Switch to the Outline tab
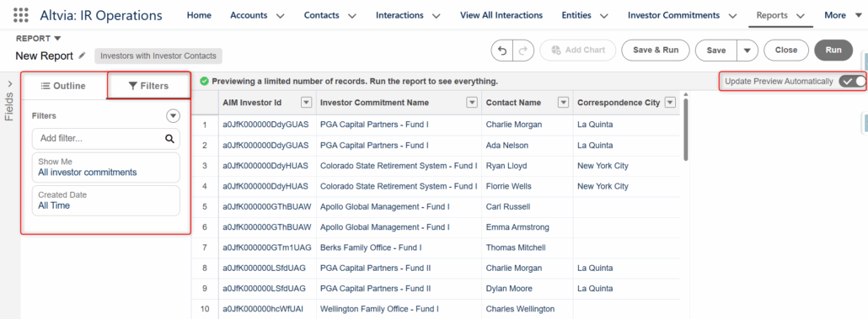Viewport: 868px width, 319px height. 64,86
